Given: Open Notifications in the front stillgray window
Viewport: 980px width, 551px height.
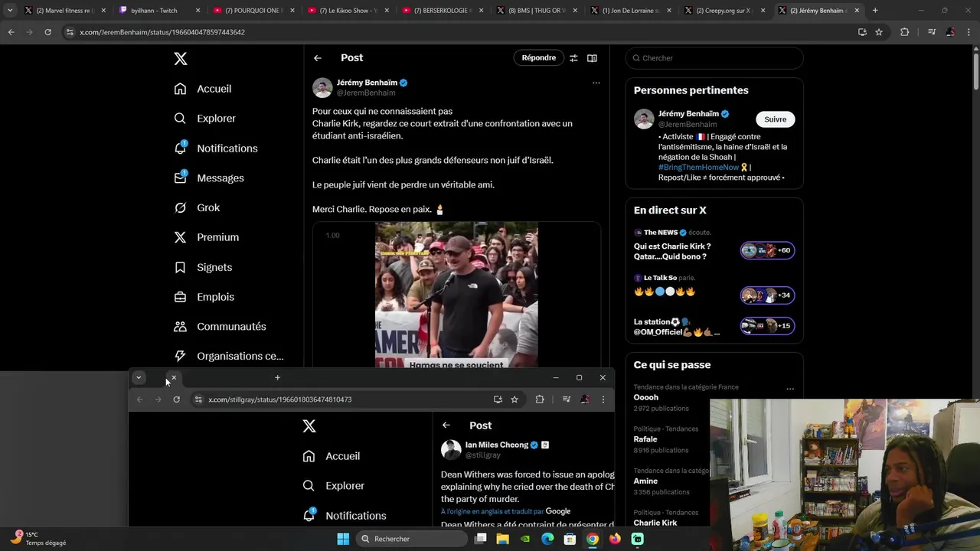Looking at the screenshot, I should [x=345, y=516].
